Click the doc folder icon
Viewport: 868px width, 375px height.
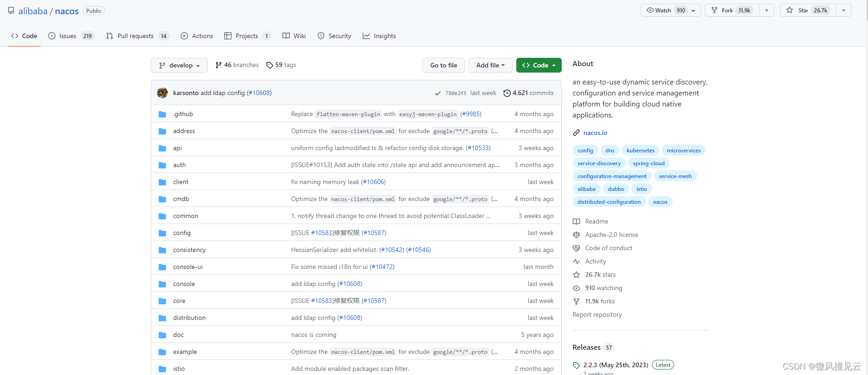[x=162, y=335]
